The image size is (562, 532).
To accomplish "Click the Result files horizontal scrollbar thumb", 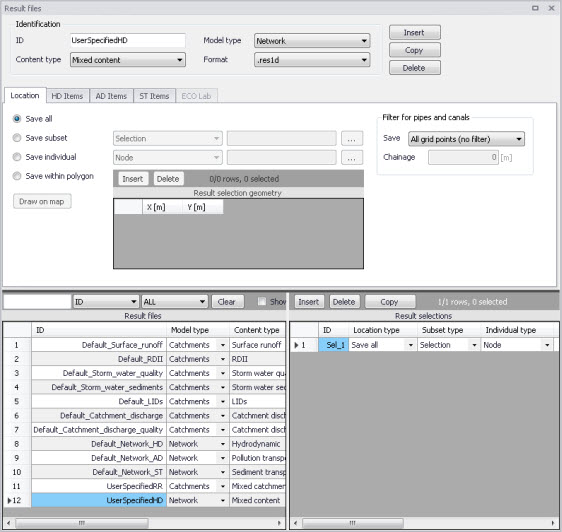I will click(x=82, y=523).
